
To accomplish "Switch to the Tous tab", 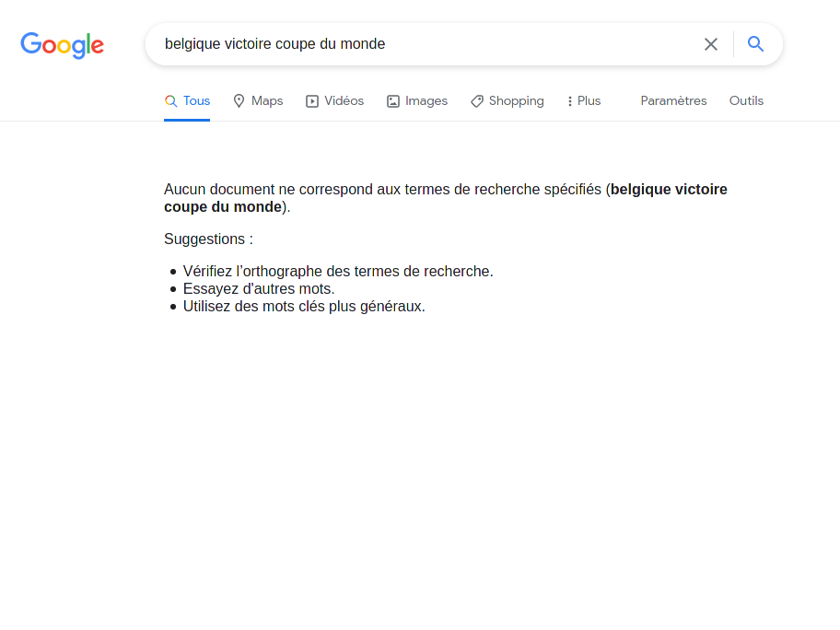I will [196, 101].
